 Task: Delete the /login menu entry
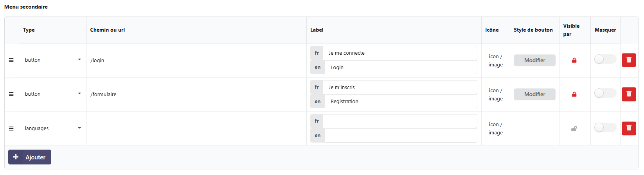click(x=629, y=60)
